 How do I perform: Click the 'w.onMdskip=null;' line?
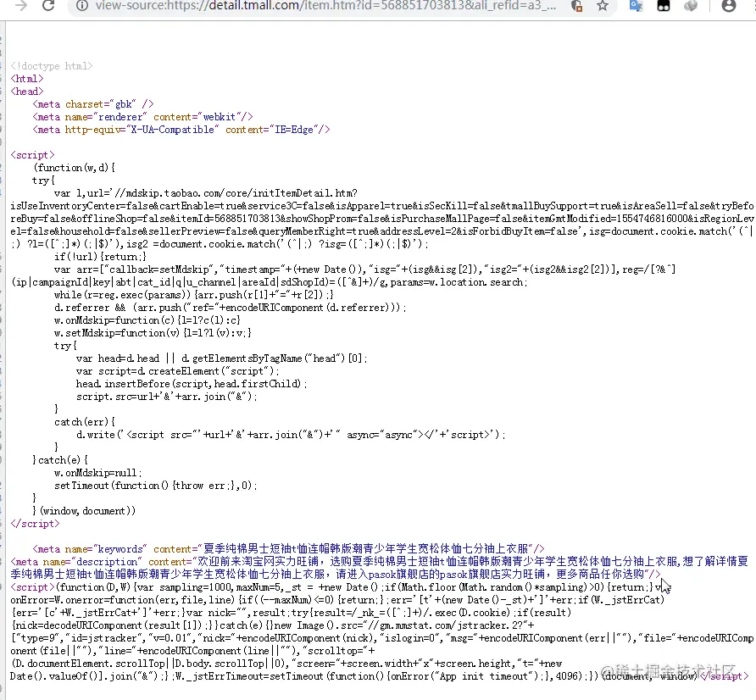tap(97, 472)
